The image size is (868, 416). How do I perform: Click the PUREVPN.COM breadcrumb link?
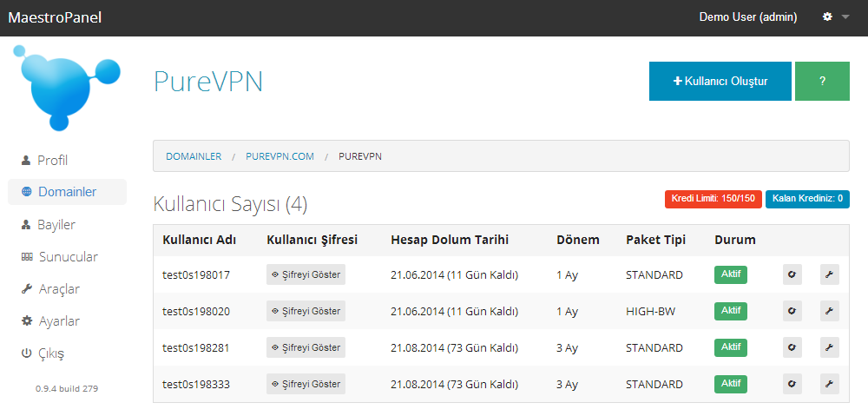pos(280,156)
